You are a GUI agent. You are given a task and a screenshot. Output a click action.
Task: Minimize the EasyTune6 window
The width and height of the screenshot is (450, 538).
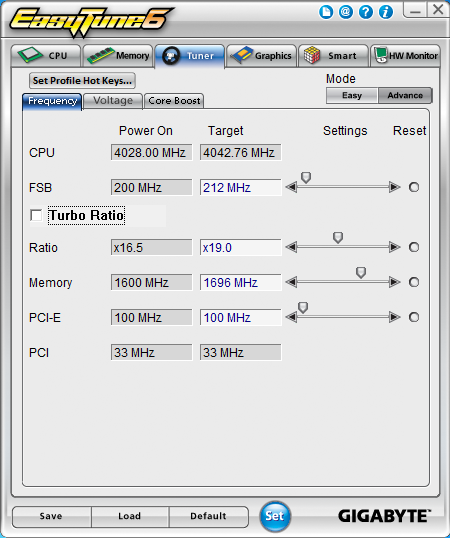[x=415, y=10]
